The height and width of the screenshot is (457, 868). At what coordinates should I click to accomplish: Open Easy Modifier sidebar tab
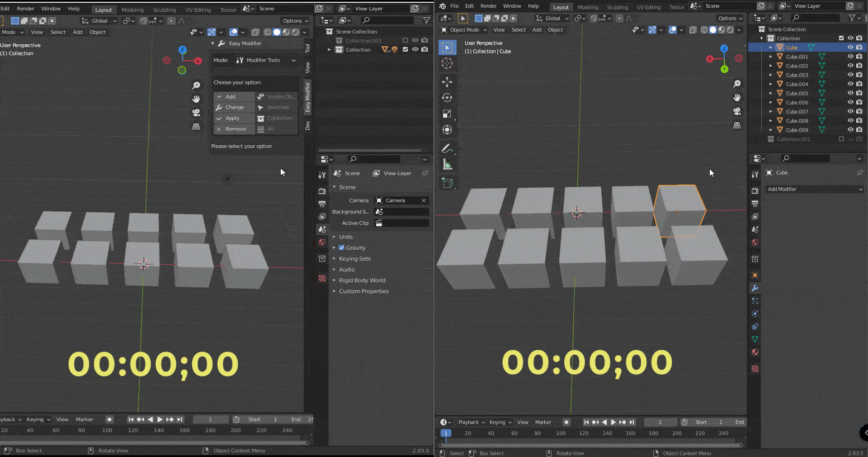pyautogui.click(x=307, y=97)
